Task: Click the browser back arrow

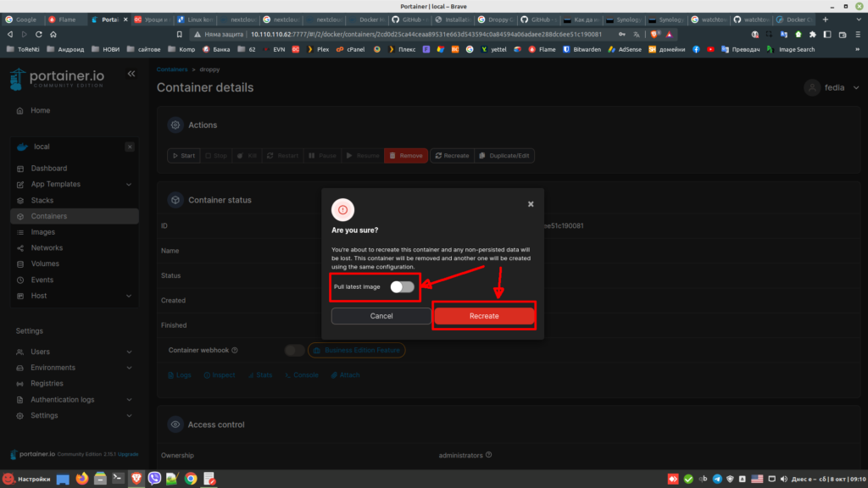Action: click(x=10, y=34)
